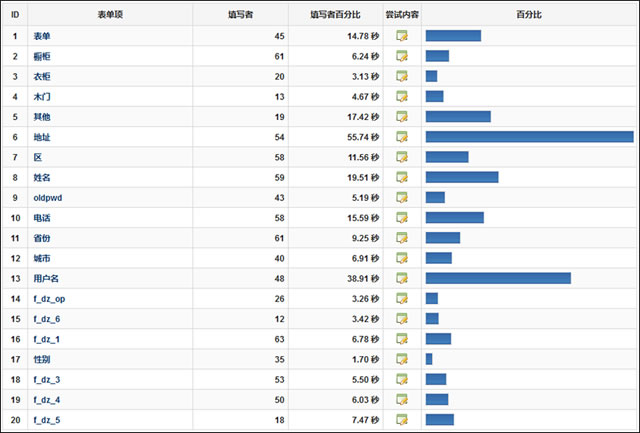Open the 橱柜 form item link

pos(42,56)
